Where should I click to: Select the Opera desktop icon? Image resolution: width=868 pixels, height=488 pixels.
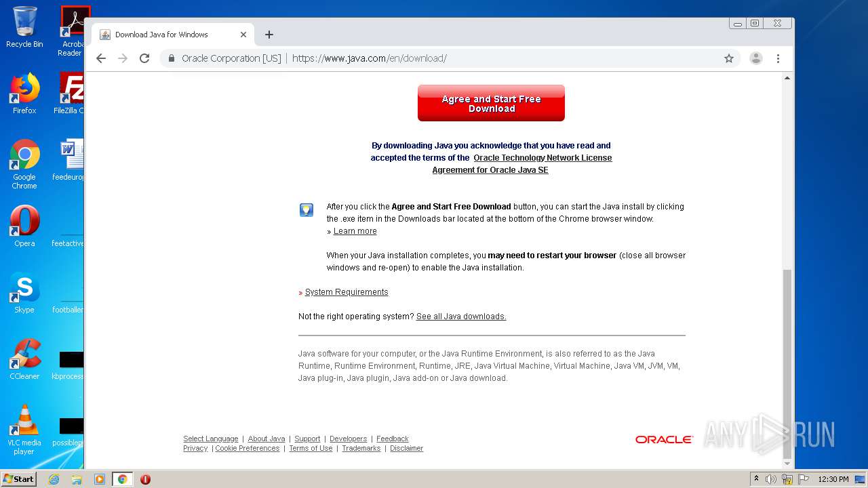[24, 226]
